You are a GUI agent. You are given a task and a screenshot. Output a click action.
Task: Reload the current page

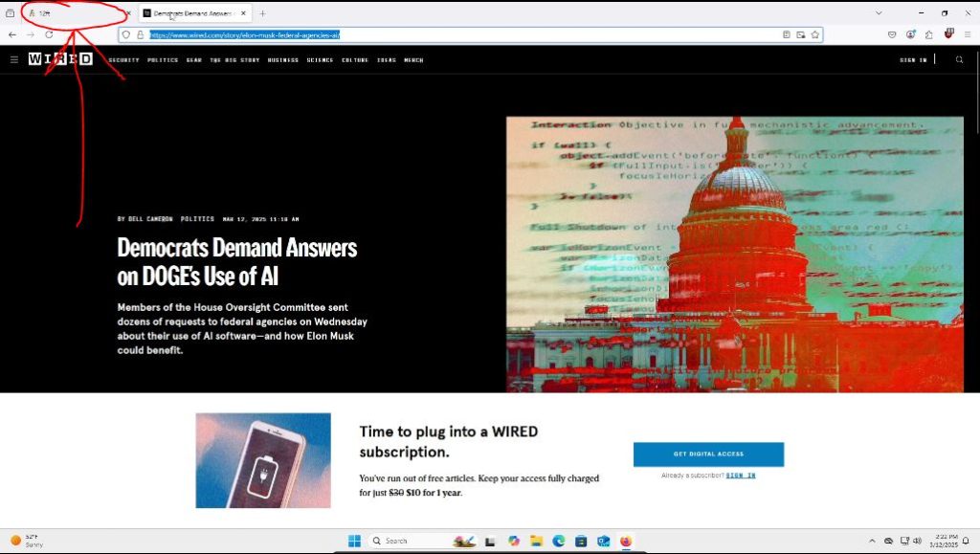click(x=49, y=35)
